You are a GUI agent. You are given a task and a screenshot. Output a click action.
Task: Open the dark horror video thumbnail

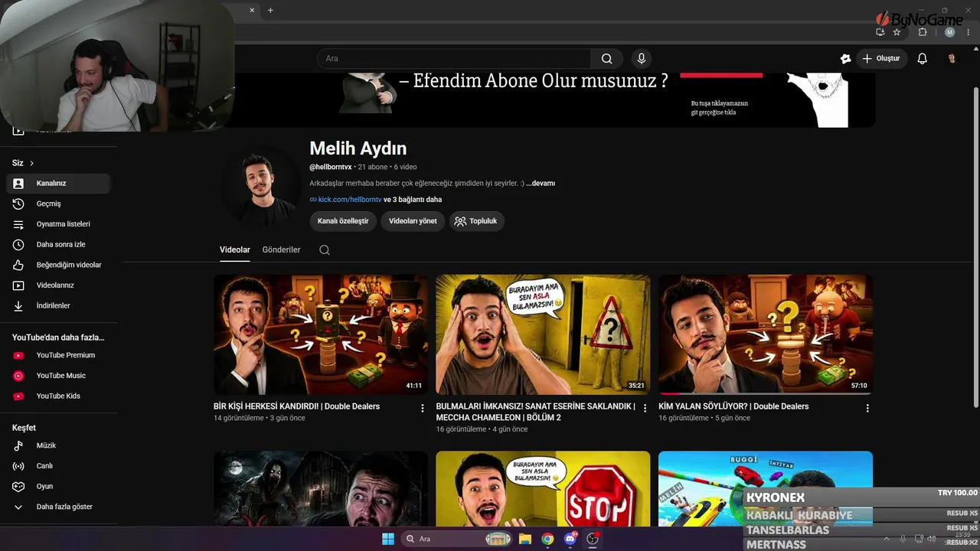pos(321,488)
